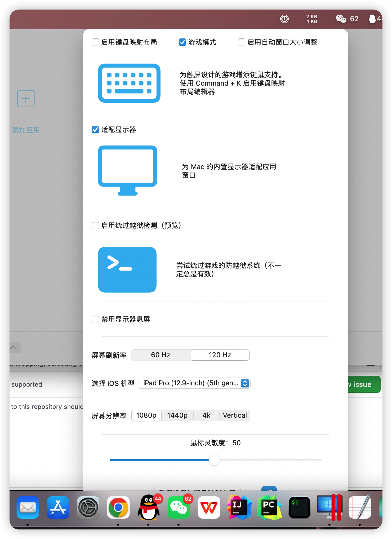The image size is (392, 539).
Task: Click the 选择 iOS 机型 label
Action: coord(113,383)
